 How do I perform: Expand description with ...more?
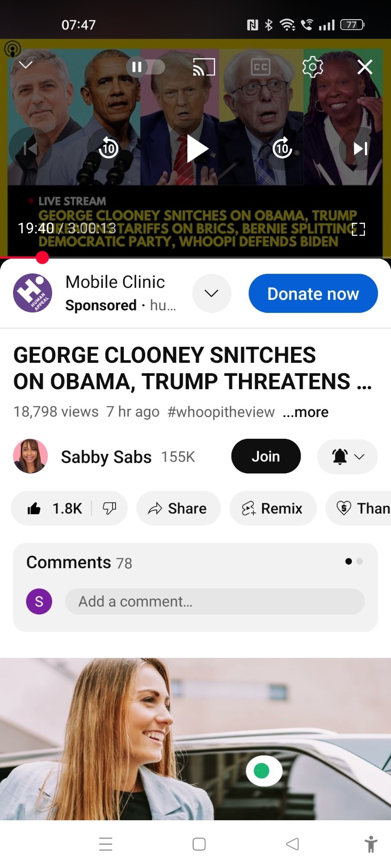coord(305,412)
